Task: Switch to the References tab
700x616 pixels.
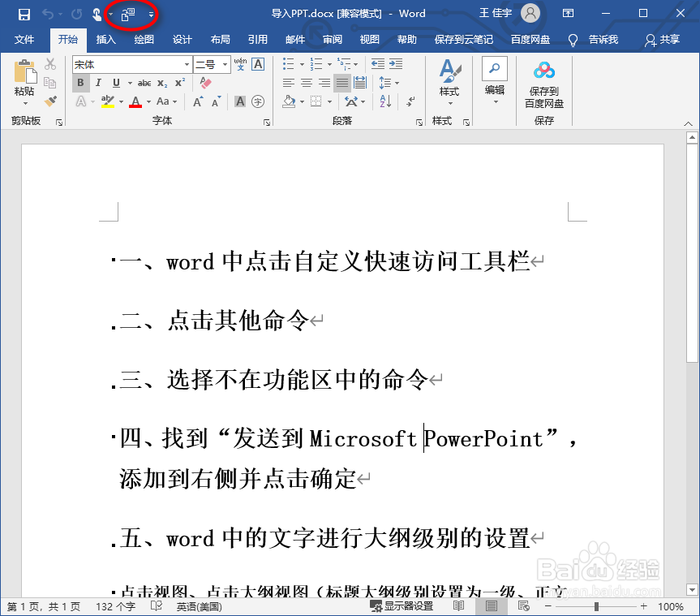Action: coord(258,40)
